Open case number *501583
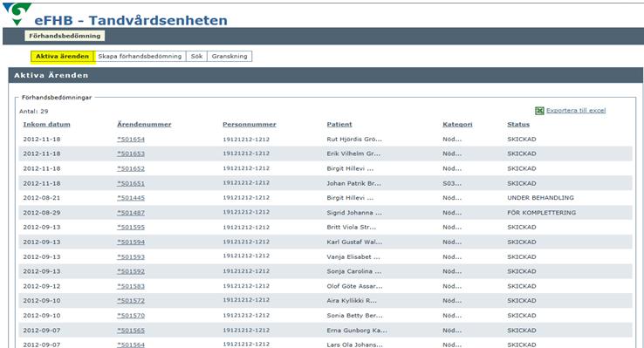 point(131,286)
